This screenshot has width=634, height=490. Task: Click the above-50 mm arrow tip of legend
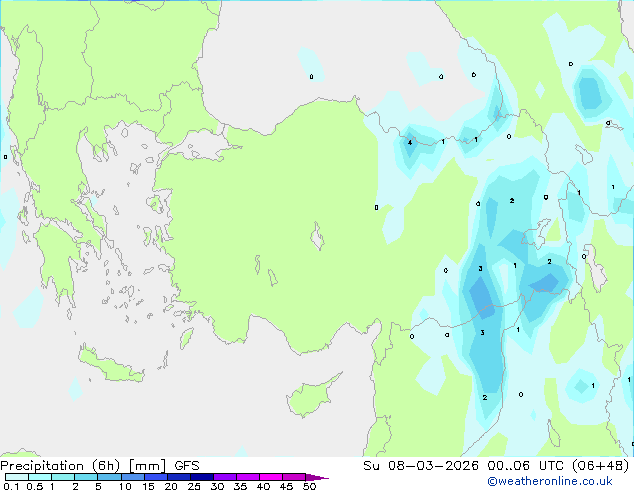pyautogui.click(x=317, y=477)
